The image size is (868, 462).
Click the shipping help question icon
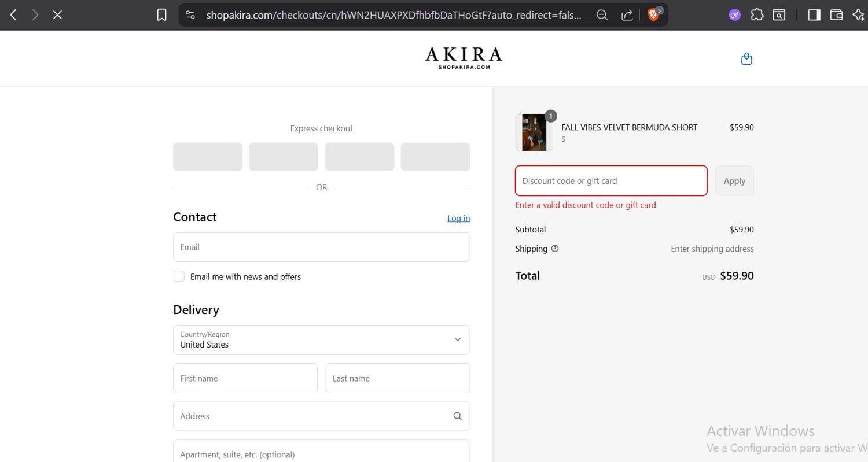555,249
